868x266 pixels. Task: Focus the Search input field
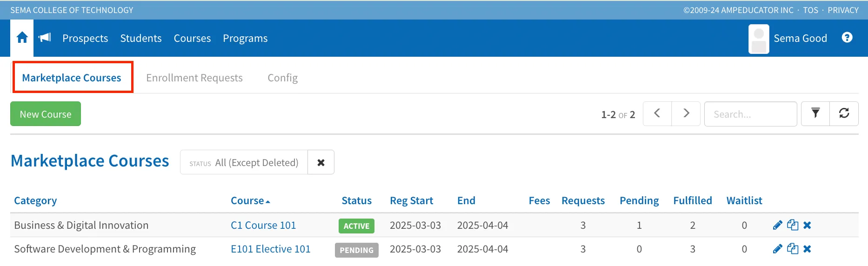(x=751, y=114)
